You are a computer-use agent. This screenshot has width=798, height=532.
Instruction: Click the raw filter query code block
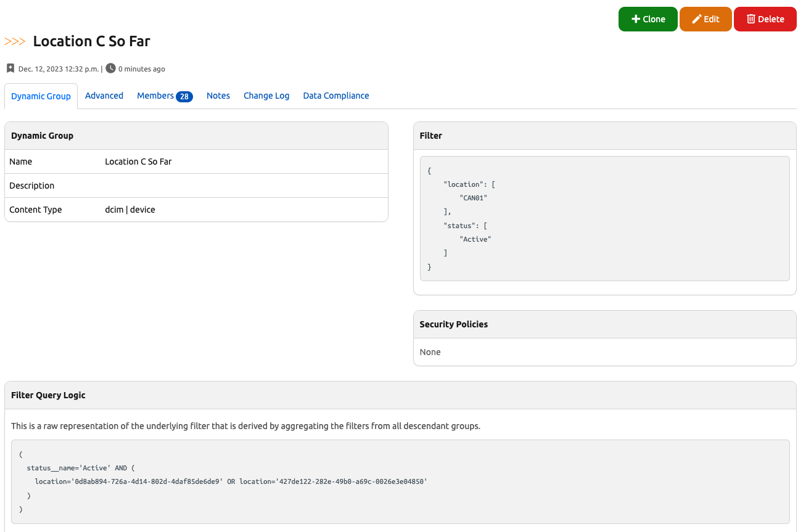point(400,481)
